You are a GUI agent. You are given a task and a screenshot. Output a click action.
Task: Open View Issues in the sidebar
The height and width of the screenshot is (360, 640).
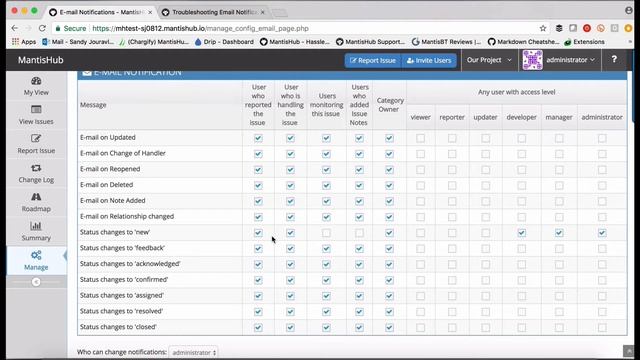tap(36, 115)
